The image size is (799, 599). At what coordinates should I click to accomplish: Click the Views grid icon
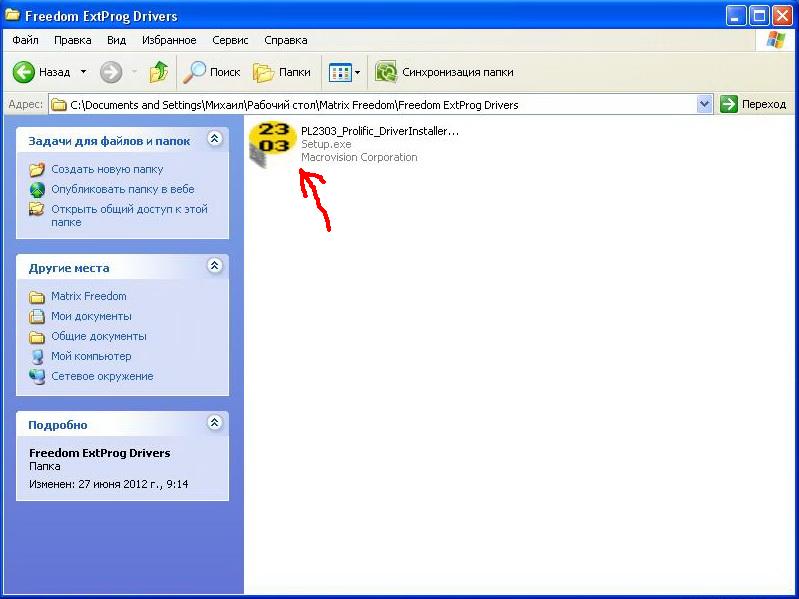[x=340, y=72]
